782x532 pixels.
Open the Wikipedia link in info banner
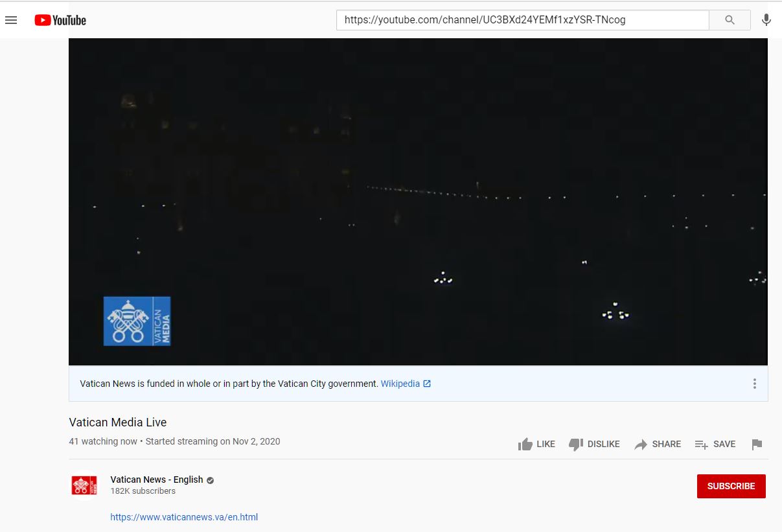click(x=406, y=384)
